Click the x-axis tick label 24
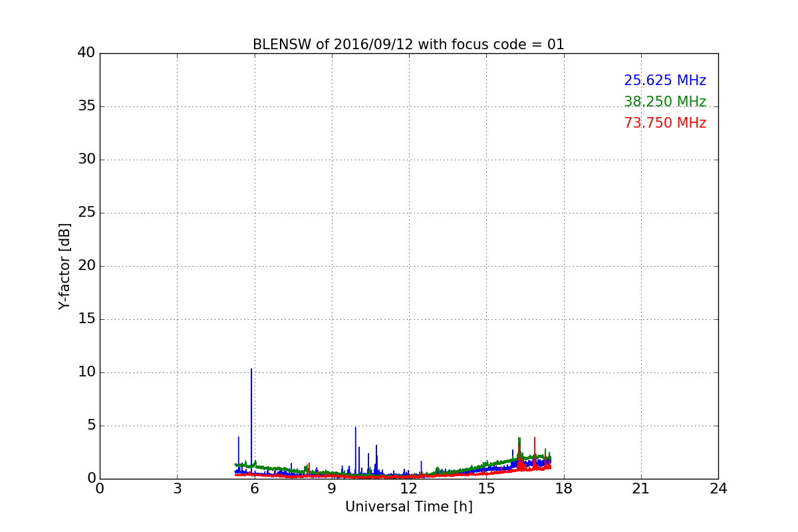798x532 pixels. 718,489
